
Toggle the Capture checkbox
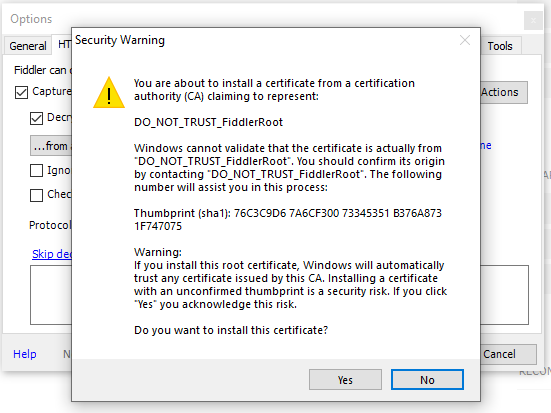[x=21, y=92]
